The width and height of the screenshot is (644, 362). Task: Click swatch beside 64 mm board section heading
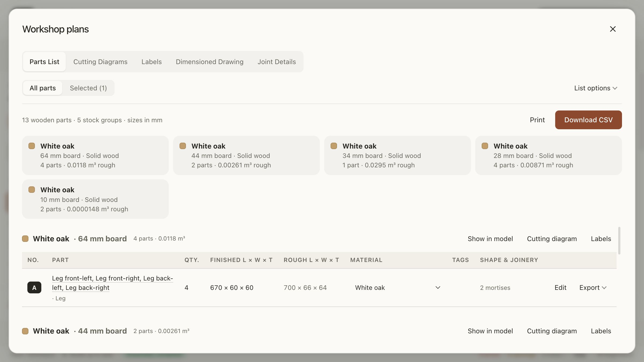pyautogui.click(x=25, y=239)
